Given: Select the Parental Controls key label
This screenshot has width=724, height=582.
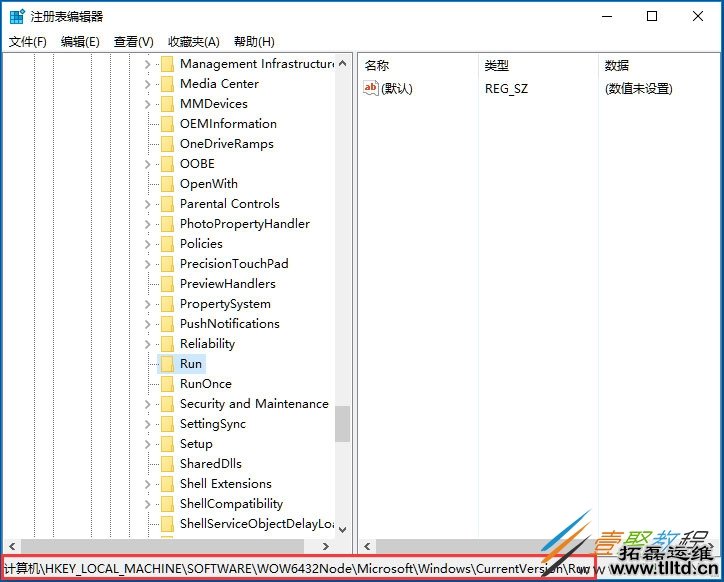Looking at the screenshot, I should coord(230,204).
